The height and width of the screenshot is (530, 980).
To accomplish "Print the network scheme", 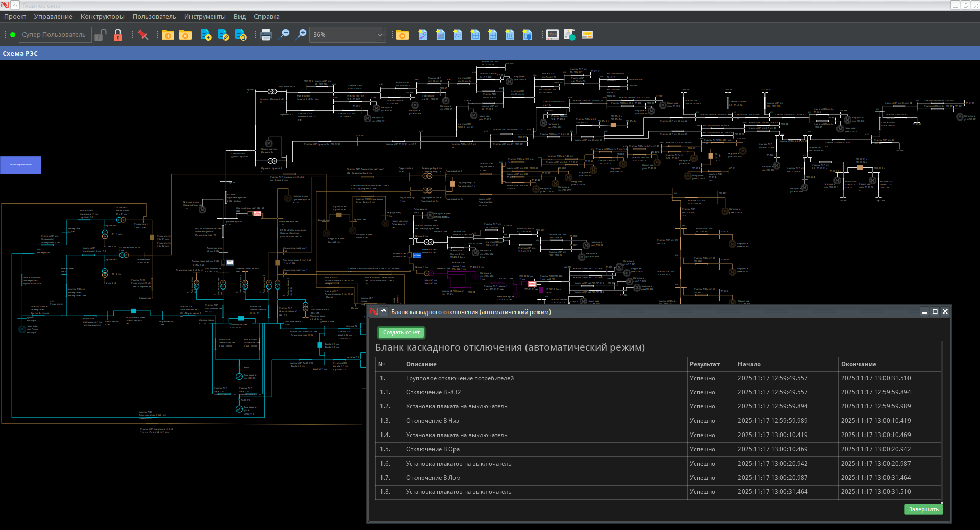I will coord(266,35).
